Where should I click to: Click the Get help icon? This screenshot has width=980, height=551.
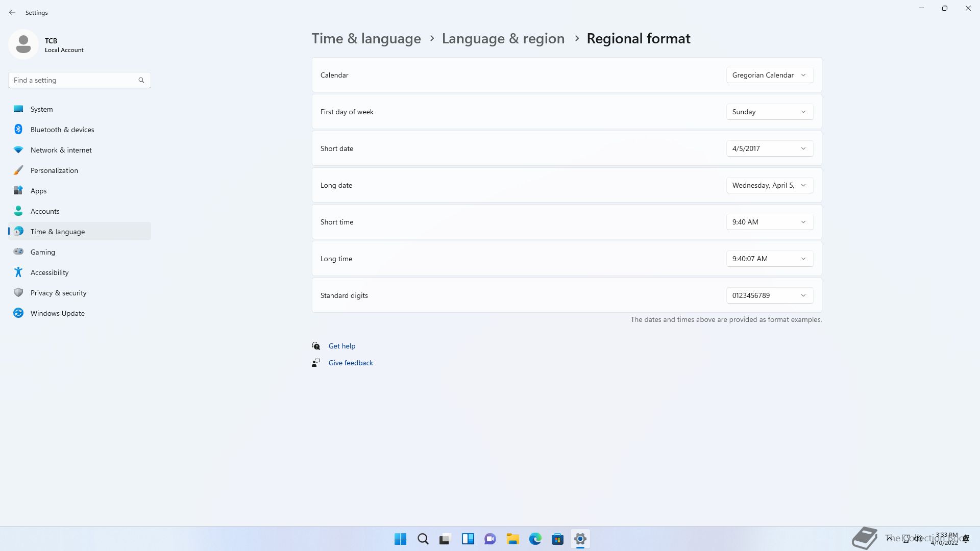click(x=316, y=346)
